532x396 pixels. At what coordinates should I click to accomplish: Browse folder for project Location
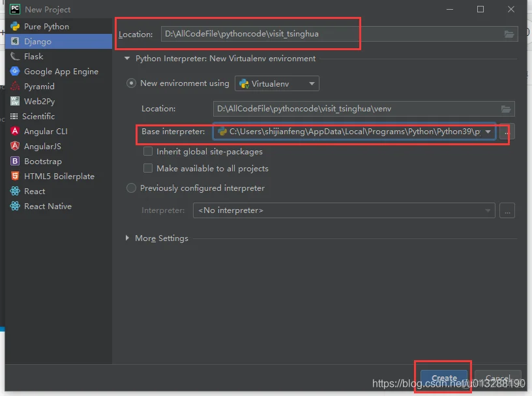[x=509, y=34]
